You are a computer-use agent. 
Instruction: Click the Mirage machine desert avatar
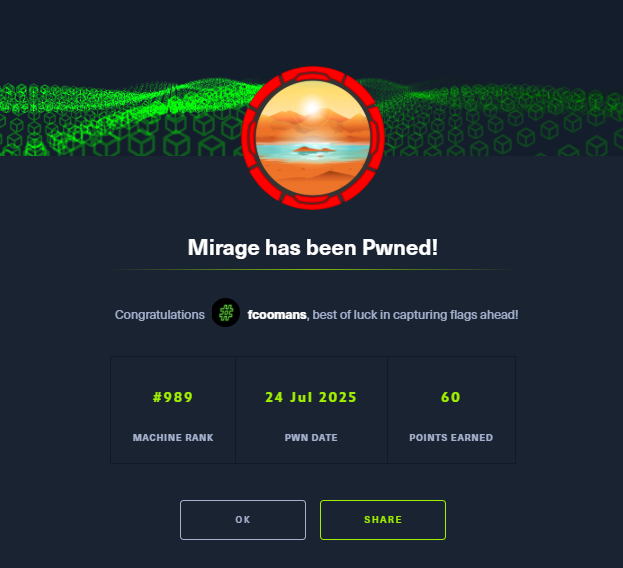[313, 138]
